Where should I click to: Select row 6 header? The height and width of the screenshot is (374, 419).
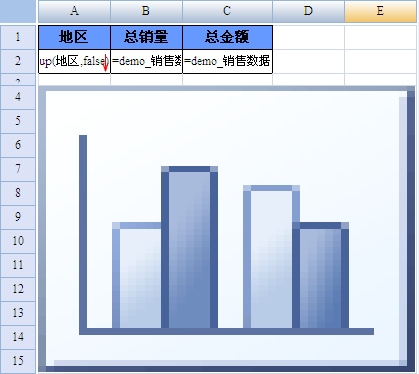(18, 145)
